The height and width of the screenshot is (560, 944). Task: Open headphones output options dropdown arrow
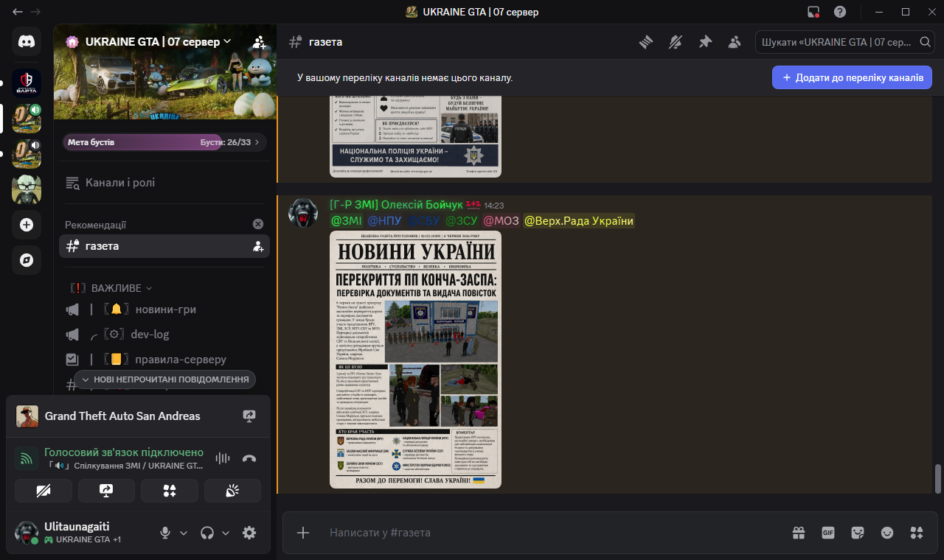[x=226, y=533]
